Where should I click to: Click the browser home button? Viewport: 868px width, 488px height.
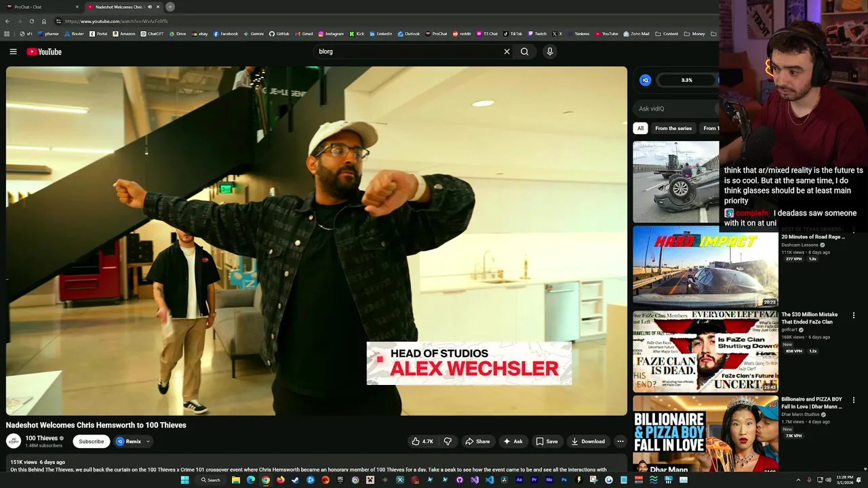click(x=44, y=21)
